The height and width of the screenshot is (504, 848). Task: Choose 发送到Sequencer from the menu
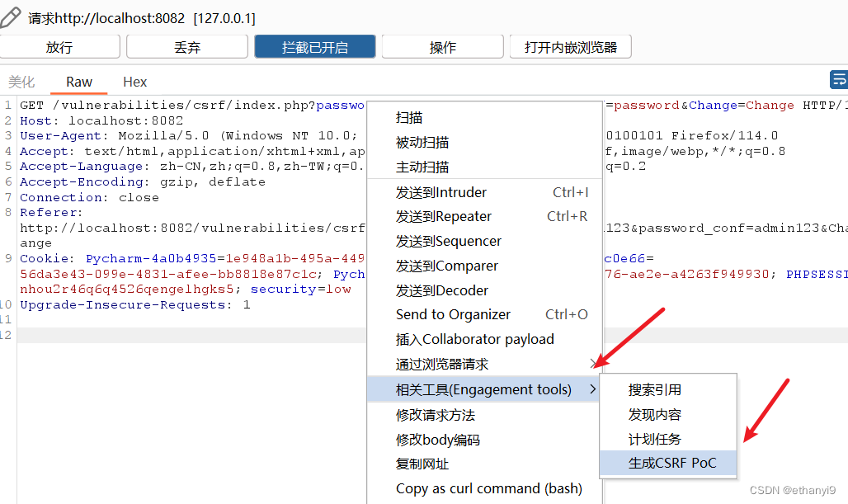(x=484, y=241)
